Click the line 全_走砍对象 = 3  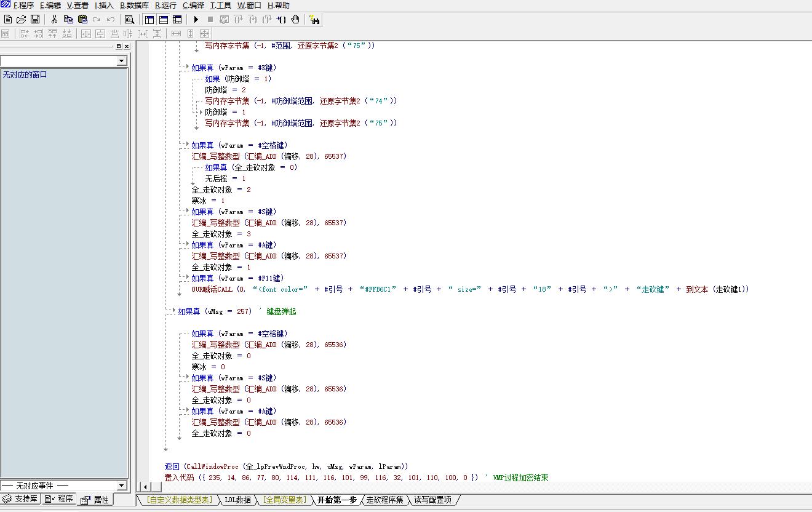[221, 234]
